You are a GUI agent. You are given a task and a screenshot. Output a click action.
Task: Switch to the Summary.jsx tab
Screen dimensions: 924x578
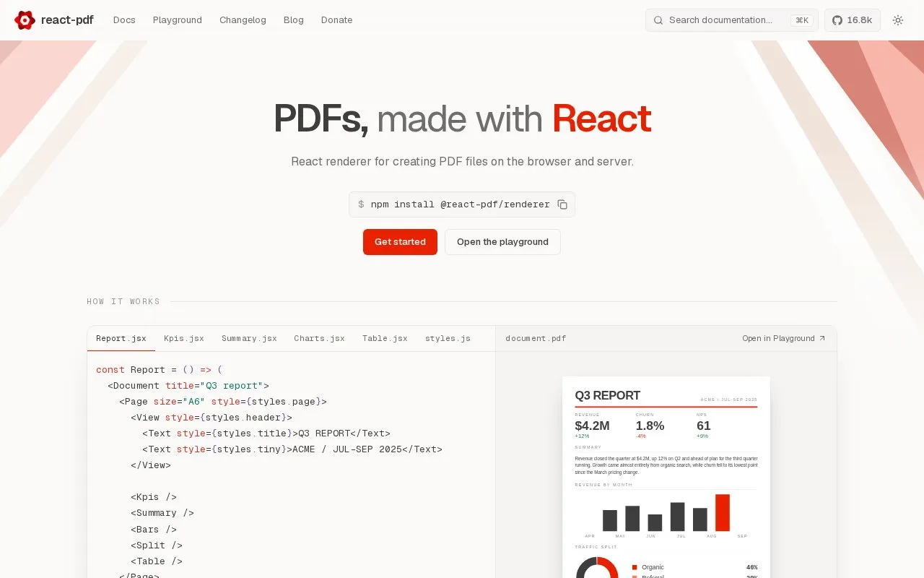pyautogui.click(x=249, y=338)
